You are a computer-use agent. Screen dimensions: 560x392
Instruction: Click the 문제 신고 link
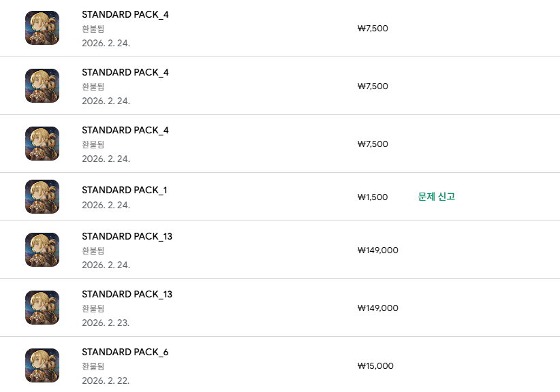tap(436, 197)
